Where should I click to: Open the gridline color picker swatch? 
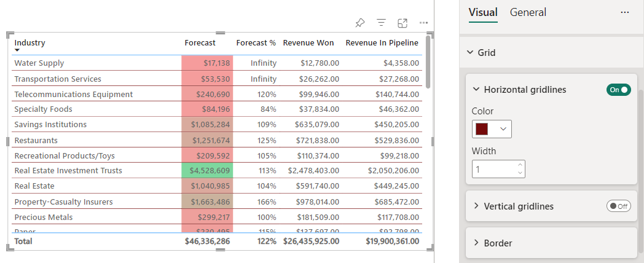click(x=492, y=129)
